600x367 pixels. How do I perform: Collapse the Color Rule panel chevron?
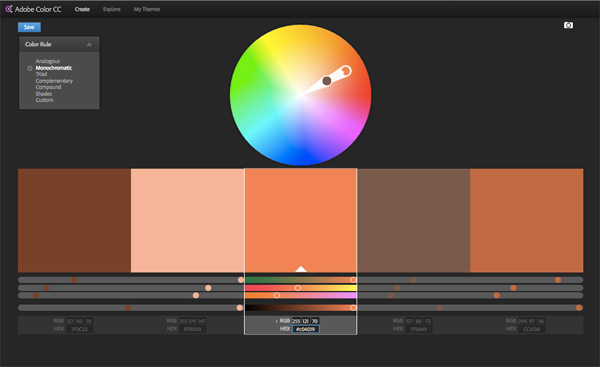point(89,45)
